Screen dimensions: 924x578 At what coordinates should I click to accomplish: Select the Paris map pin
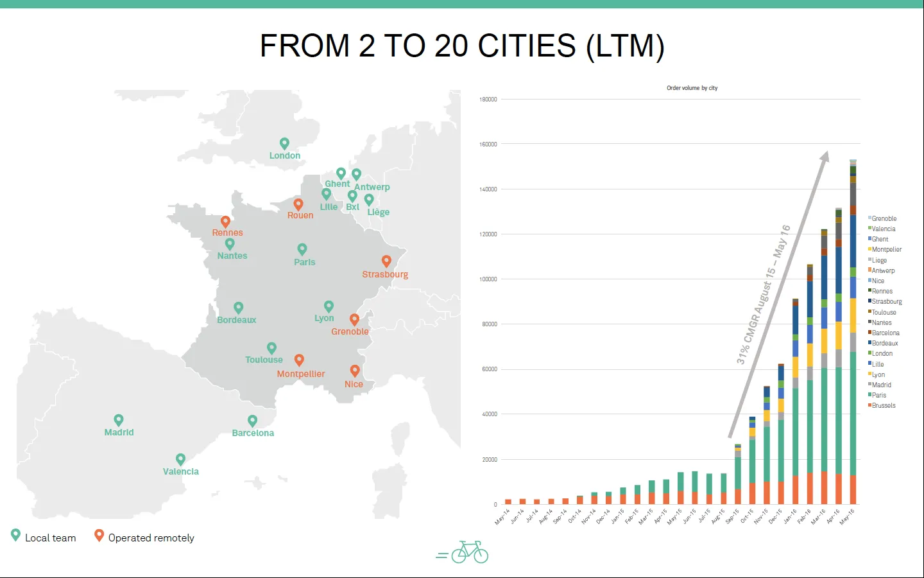point(302,249)
